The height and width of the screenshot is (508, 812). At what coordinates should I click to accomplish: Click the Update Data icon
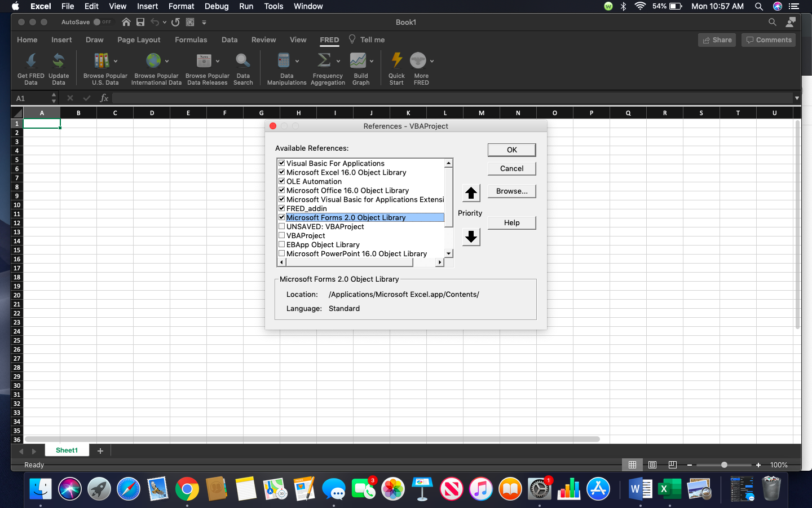pyautogui.click(x=59, y=61)
